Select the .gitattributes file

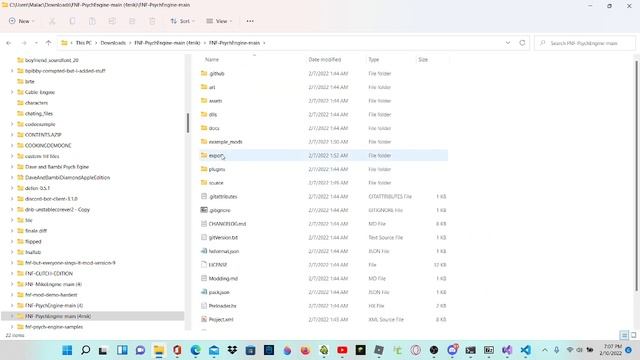point(223,197)
